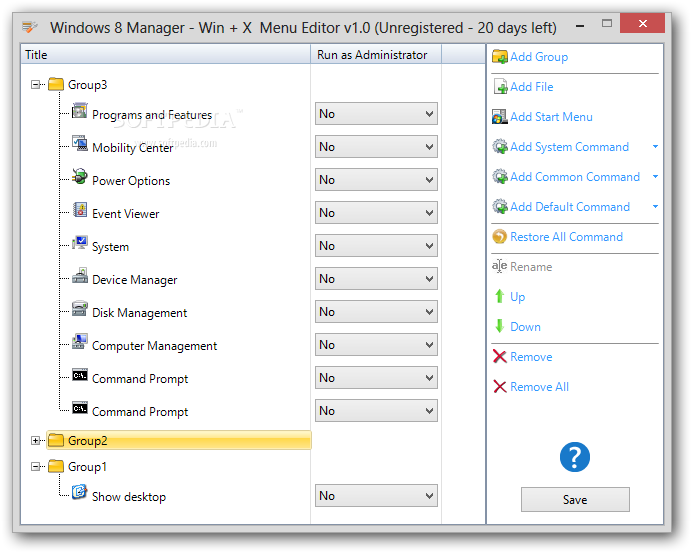692x553 pixels.
Task: Select the Power Options text row
Action: point(131,181)
